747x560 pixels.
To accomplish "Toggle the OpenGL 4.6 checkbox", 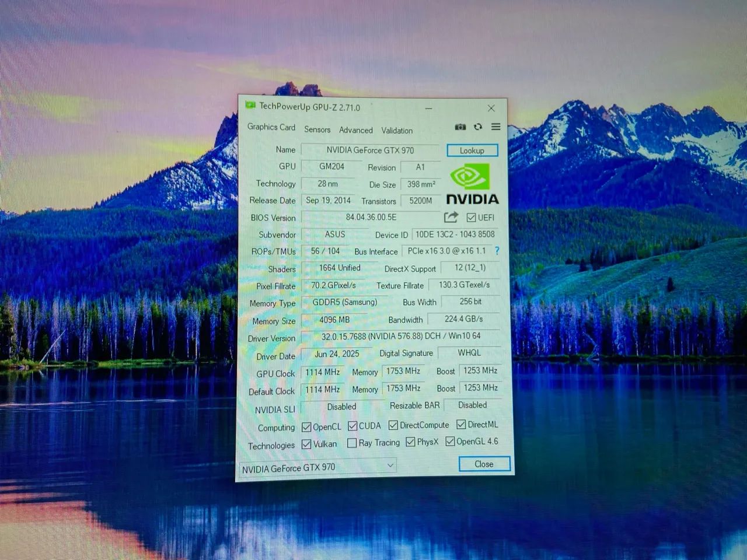I will click(450, 441).
